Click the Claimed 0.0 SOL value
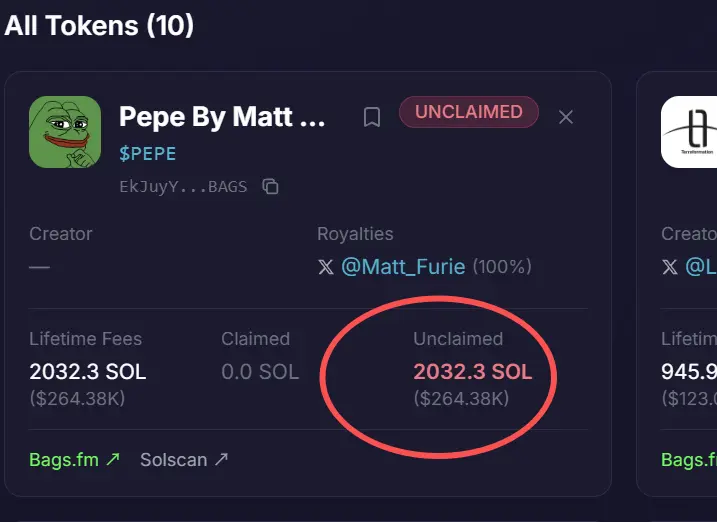 [x=259, y=372]
